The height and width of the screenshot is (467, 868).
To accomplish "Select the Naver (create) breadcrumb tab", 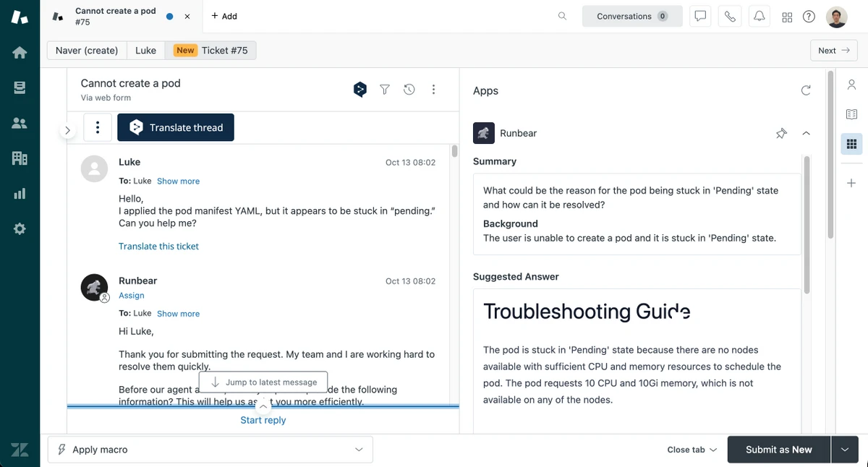I will [x=87, y=51].
